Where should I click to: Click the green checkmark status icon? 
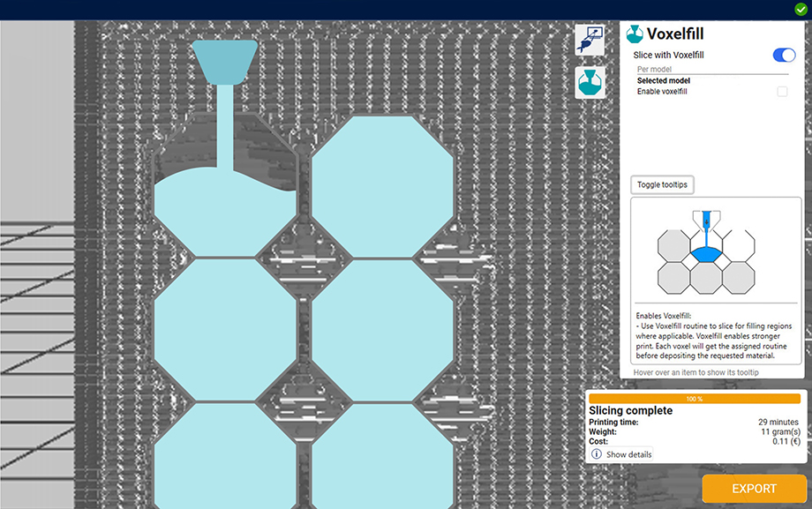(x=800, y=9)
